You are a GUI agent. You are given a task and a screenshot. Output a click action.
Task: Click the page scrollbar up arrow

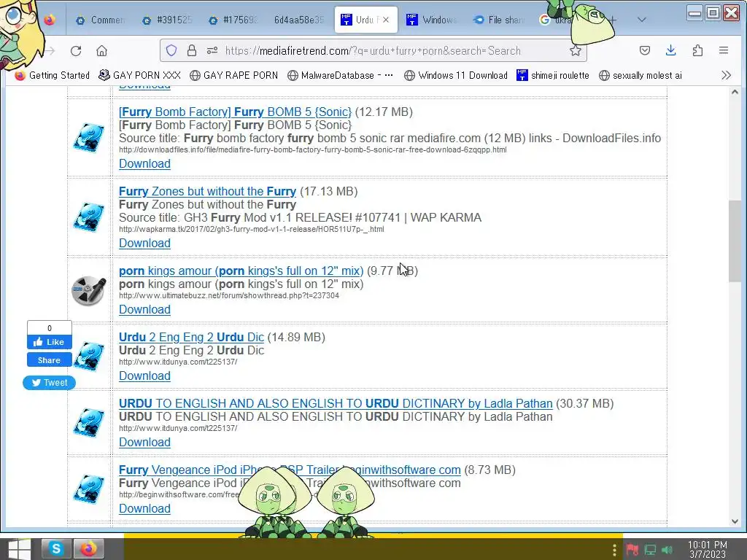click(735, 92)
